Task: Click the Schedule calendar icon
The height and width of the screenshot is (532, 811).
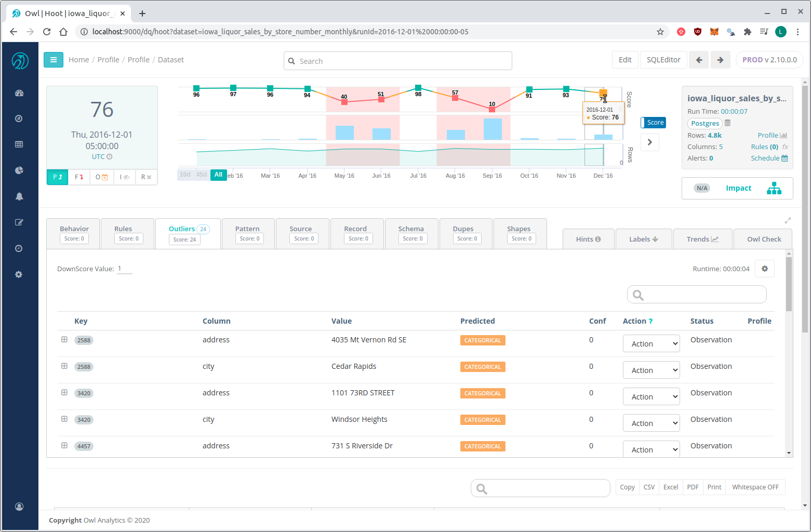Action: point(785,158)
